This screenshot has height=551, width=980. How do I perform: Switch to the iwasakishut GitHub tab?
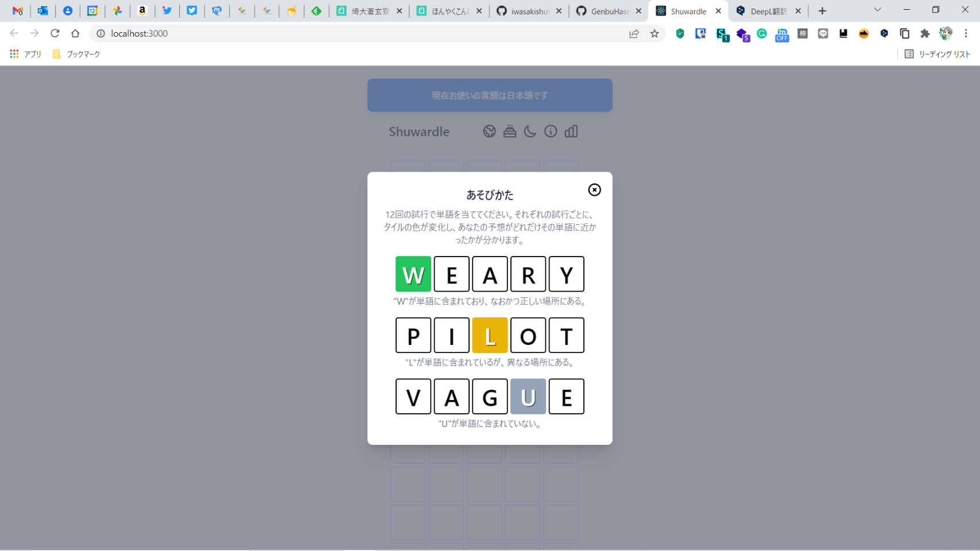coord(529,11)
